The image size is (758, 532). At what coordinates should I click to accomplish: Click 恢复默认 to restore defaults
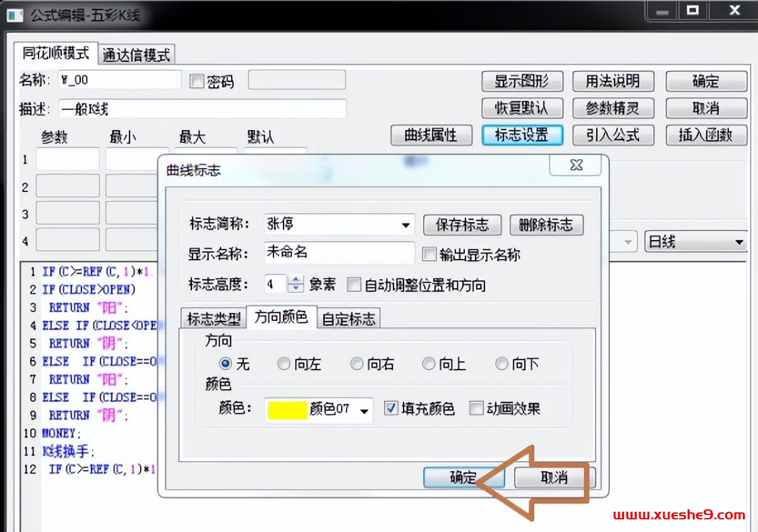point(522,108)
